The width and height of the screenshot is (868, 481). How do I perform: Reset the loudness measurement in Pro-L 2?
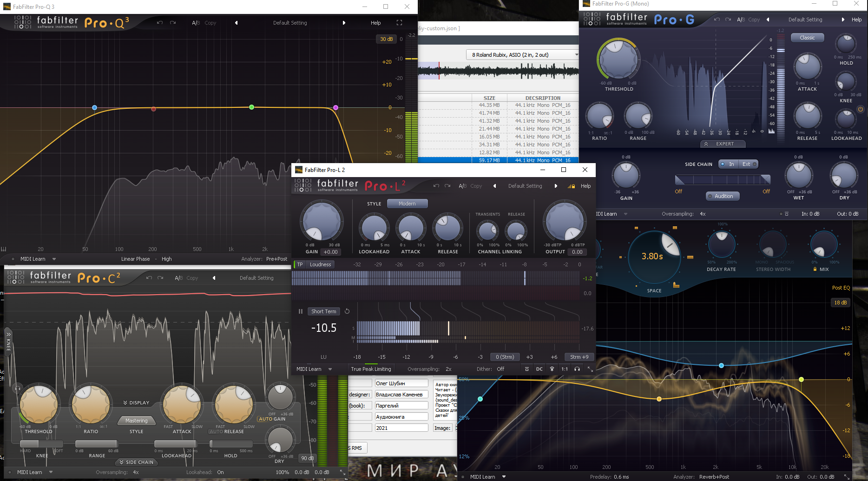(x=347, y=311)
